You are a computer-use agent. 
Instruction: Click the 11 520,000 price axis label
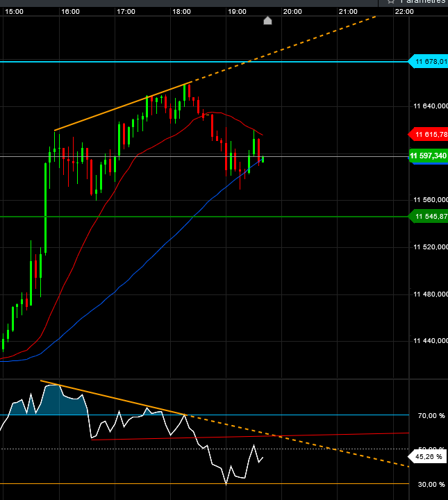tap(431, 247)
